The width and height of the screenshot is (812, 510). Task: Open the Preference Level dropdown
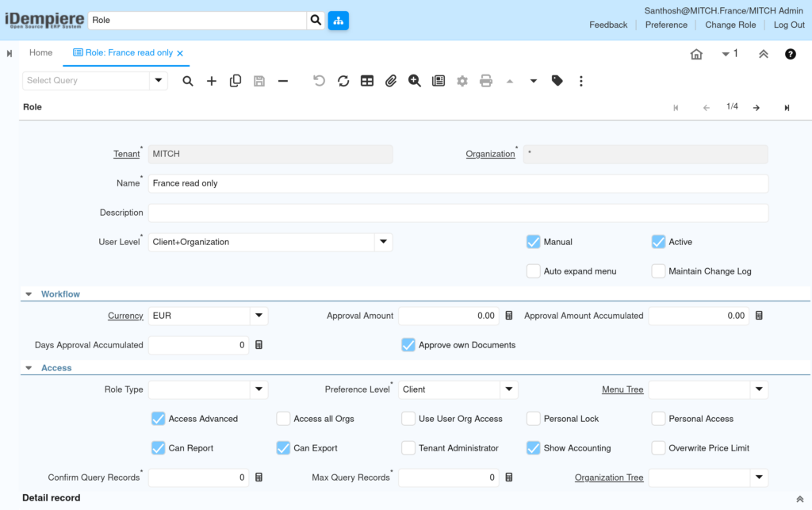pos(509,389)
